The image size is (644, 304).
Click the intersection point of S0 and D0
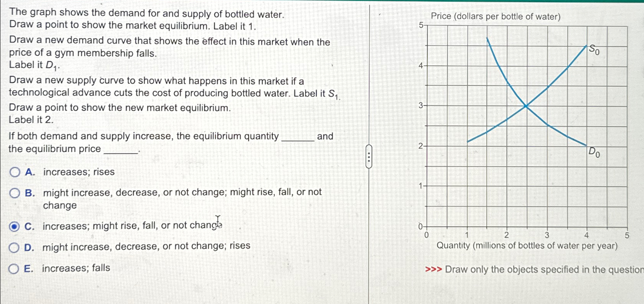pyautogui.click(x=526, y=107)
